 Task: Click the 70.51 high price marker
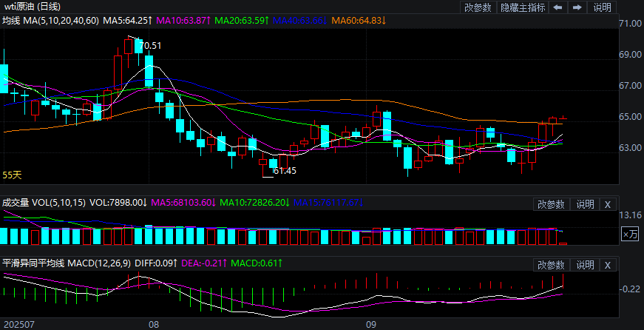point(151,46)
